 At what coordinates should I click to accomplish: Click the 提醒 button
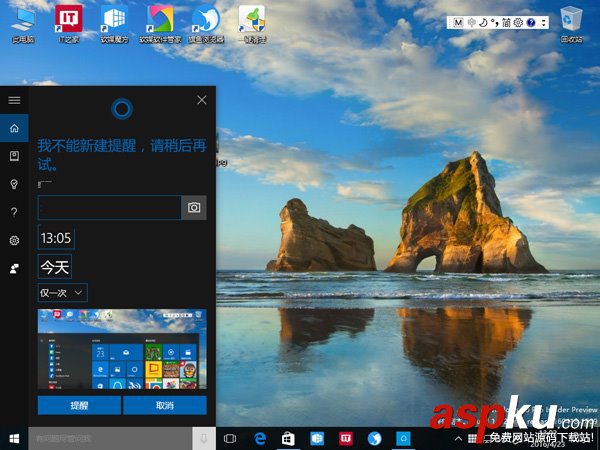pos(79,405)
